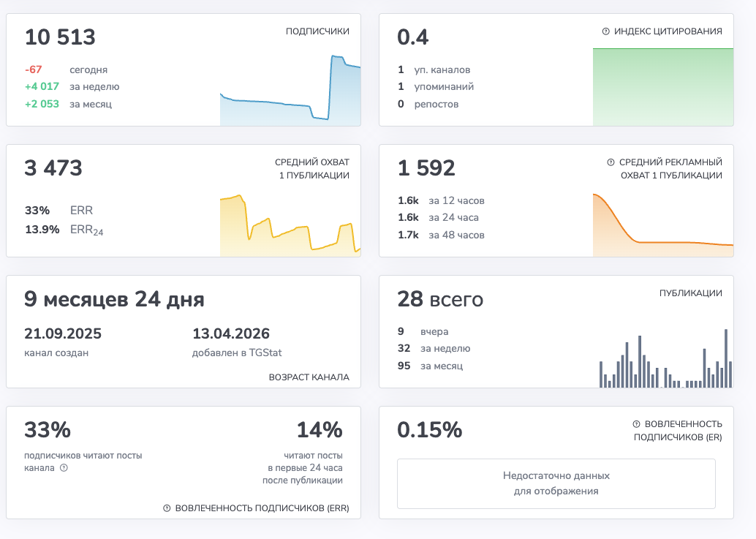The image size is (756, 539).
Task: Click the help icon beside ИНДЕКС ЦИТИРОВАНИЯ
Action: pyautogui.click(x=605, y=31)
